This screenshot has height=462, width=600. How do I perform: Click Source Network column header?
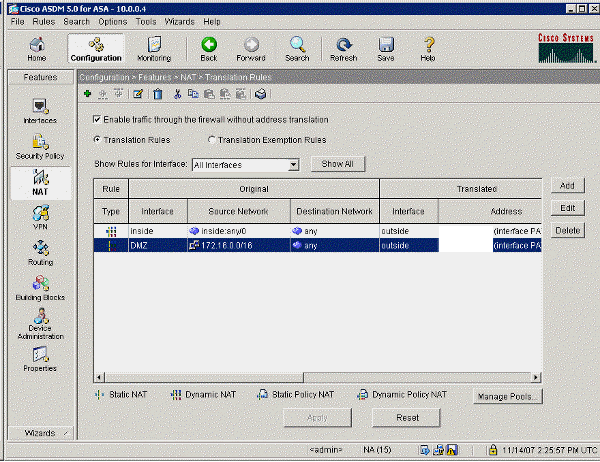tap(239, 211)
